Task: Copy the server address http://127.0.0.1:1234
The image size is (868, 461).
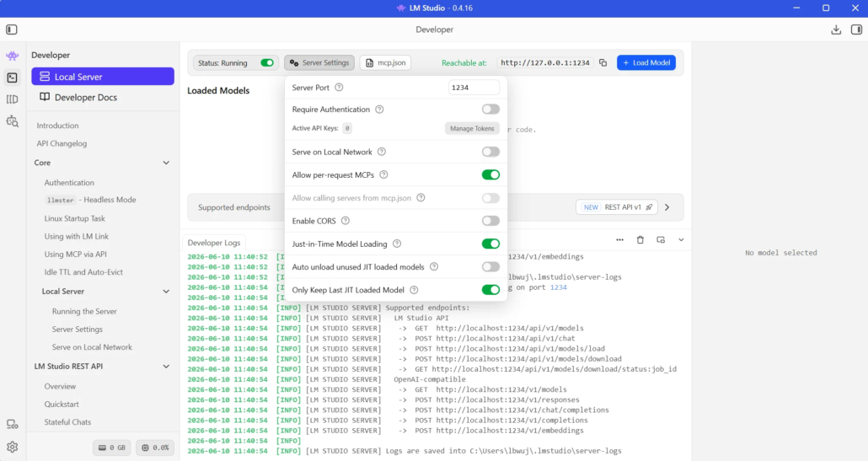Action: click(603, 63)
